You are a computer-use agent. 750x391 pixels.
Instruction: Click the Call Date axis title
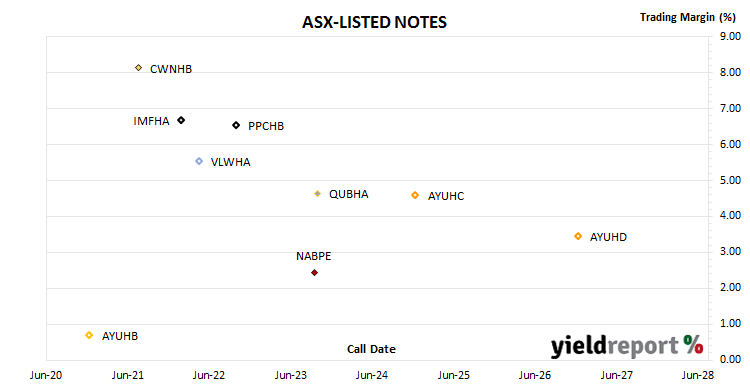pyautogui.click(x=371, y=349)
